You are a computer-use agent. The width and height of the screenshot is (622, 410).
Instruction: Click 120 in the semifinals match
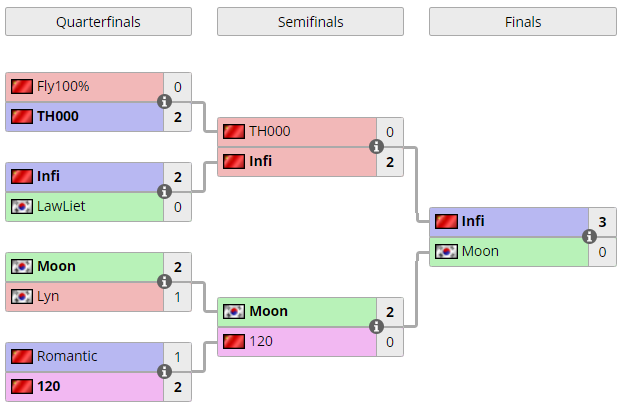[x=261, y=341]
